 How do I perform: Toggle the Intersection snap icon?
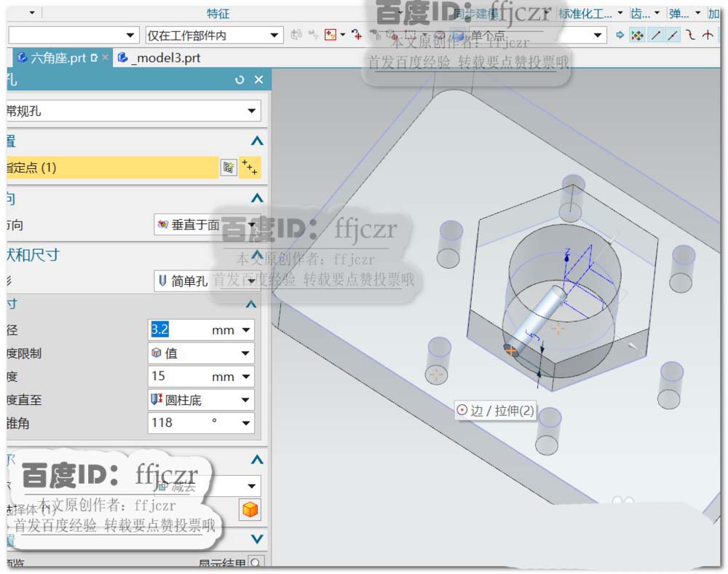coord(708,35)
